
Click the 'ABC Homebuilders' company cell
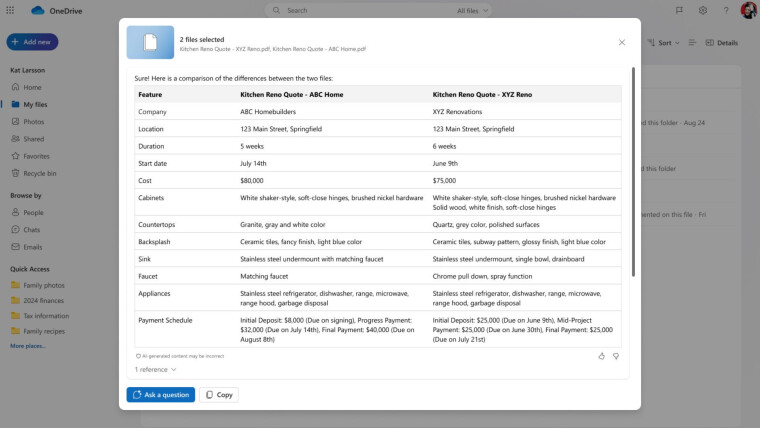(x=268, y=111)
